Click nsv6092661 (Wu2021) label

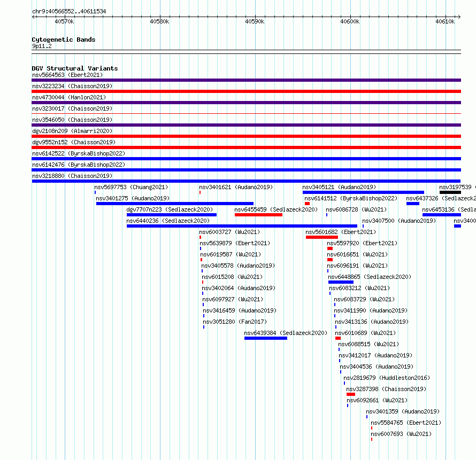(x=377, y=400)
